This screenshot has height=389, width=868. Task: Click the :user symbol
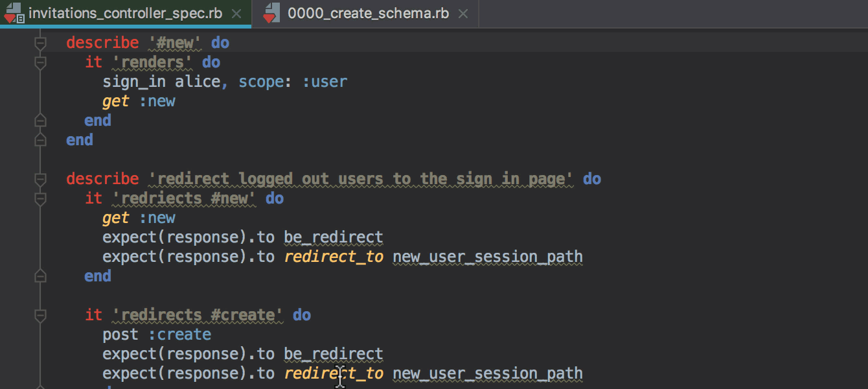point(325,82)
